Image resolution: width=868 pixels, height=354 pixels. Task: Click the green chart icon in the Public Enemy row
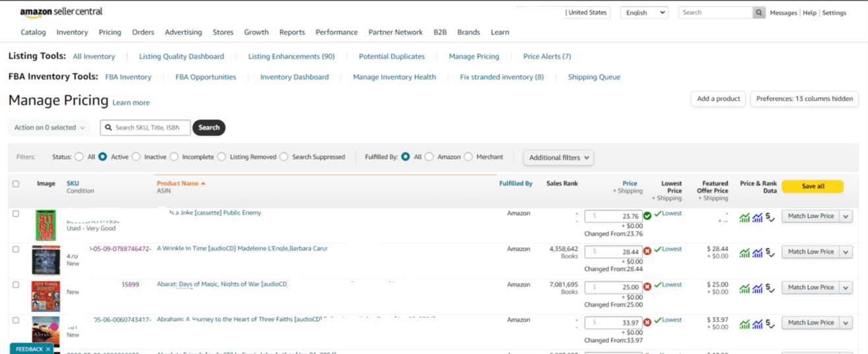click(745, 218)
